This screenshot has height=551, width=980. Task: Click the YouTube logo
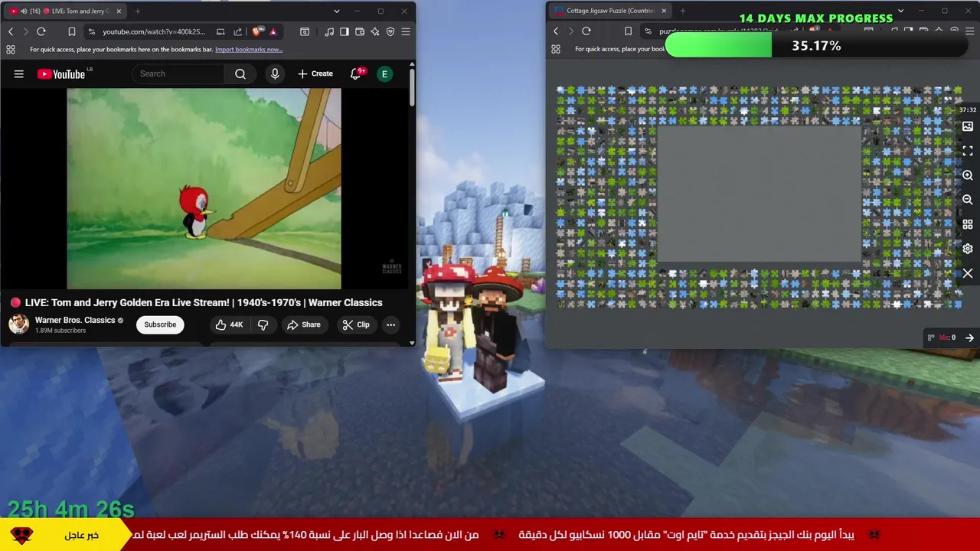(61, 73)
